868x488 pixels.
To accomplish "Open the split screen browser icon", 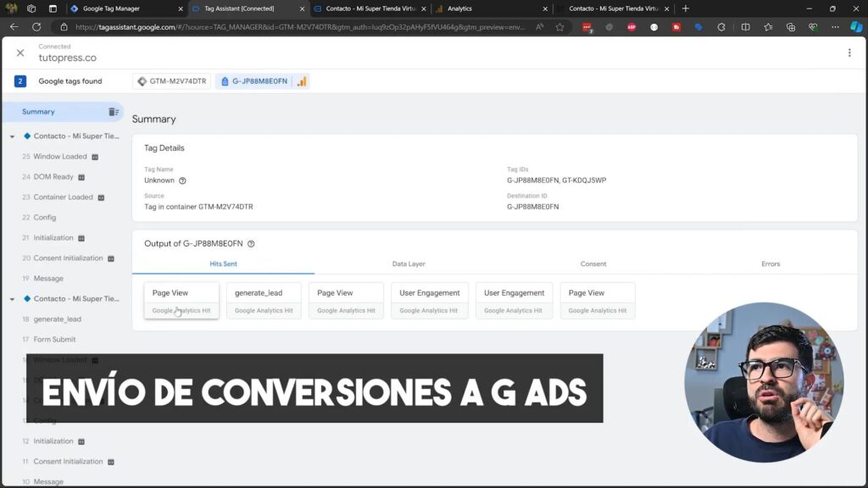I will [x=746, y=27].
